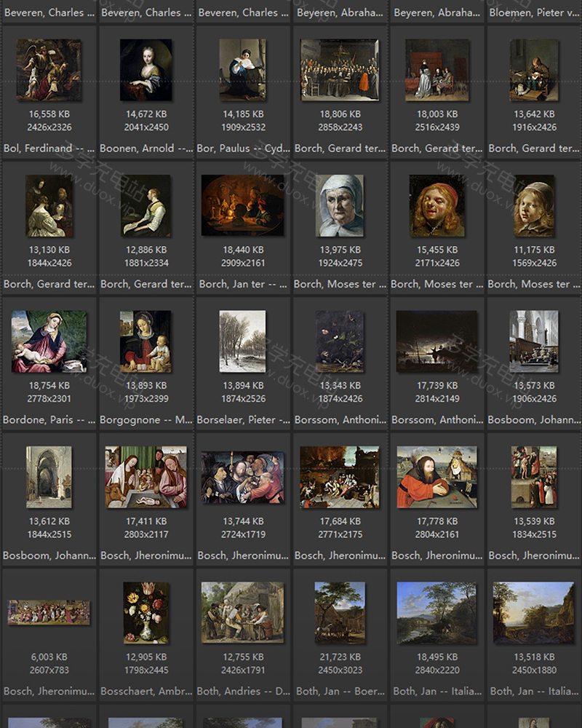
Task: Select the Bol, Ferdinand painting thumbnail
Action: (49, 70)
